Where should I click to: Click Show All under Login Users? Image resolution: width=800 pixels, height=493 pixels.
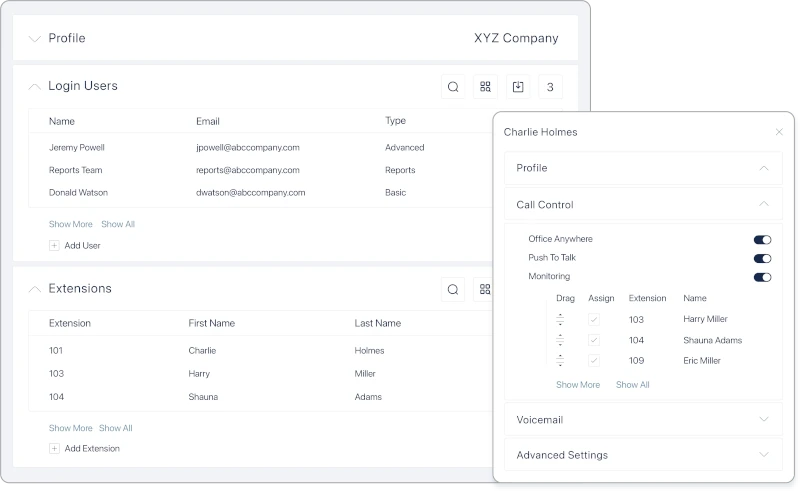coord(118,224)
